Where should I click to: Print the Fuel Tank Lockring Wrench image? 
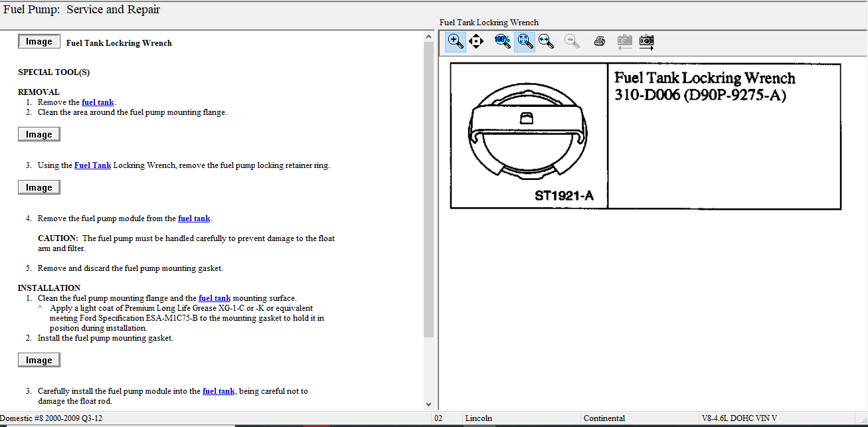tap(599, 41)
